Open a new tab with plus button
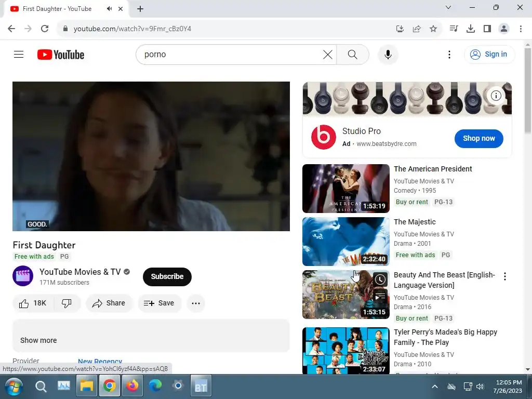Image resolution: width=532 pixels, height=399 pixels. tap(140, 9)
